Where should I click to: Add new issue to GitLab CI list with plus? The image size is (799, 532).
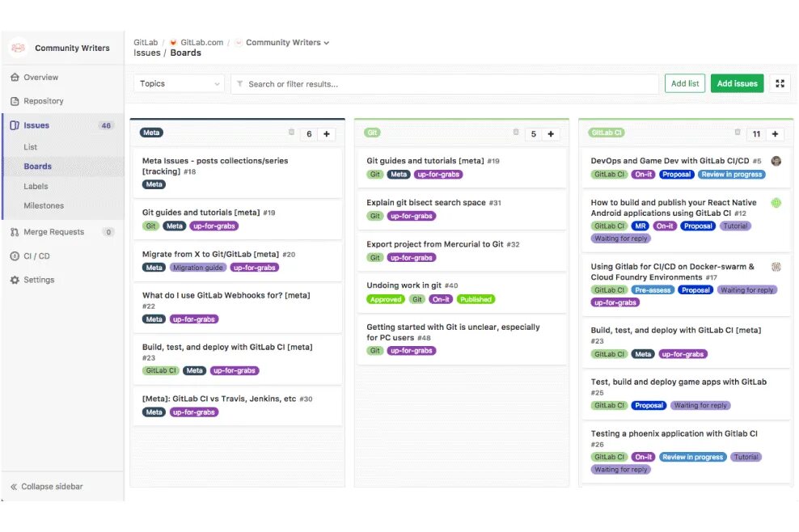coord(775,134)
